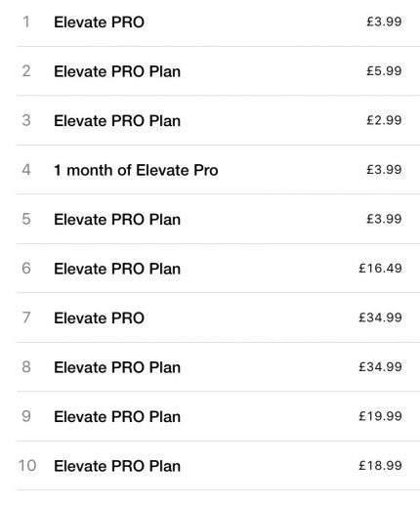This screenshot has width=420, height=505.
Task: Tap rank number 7 in the list
Action: point(26,317)
